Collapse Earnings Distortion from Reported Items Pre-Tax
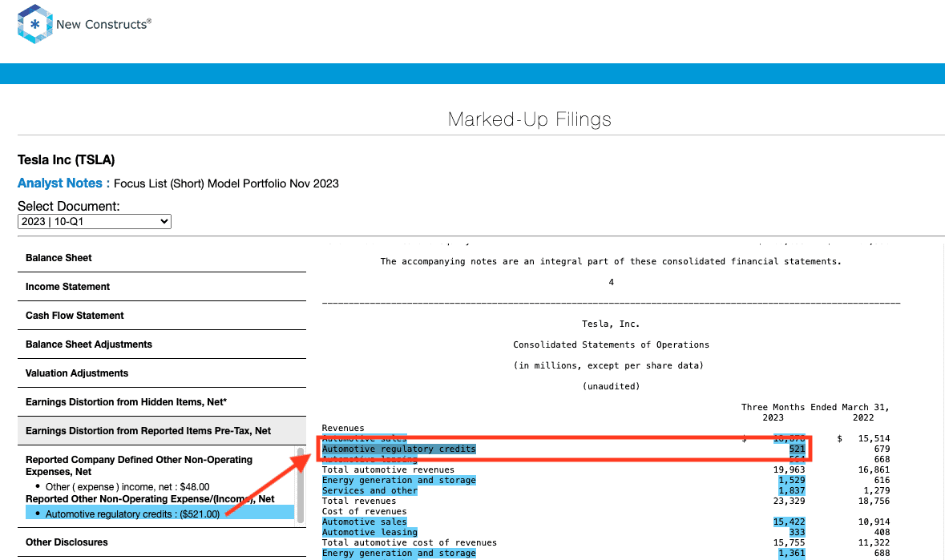This screenshot has height=560, width=945. tap(162, 431)
